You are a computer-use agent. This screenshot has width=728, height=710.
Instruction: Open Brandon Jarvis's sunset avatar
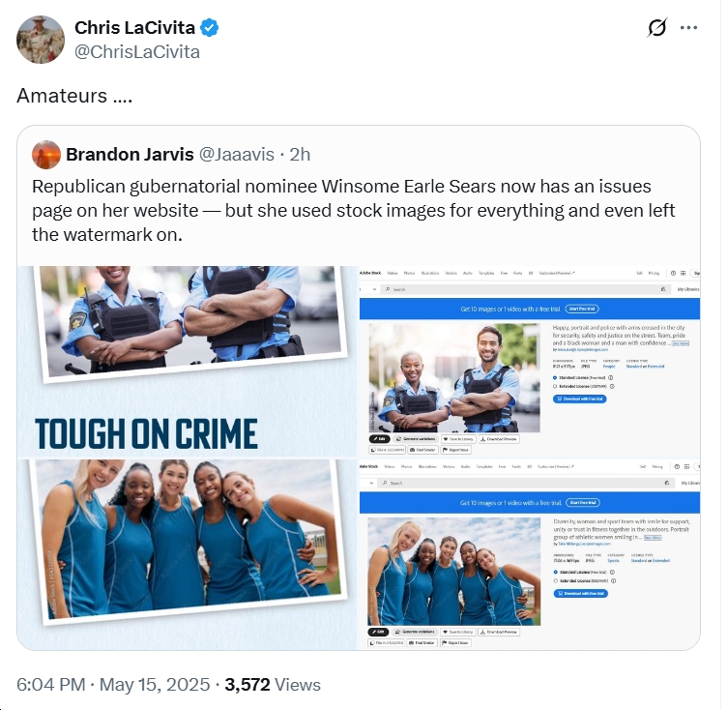point(46,154)
